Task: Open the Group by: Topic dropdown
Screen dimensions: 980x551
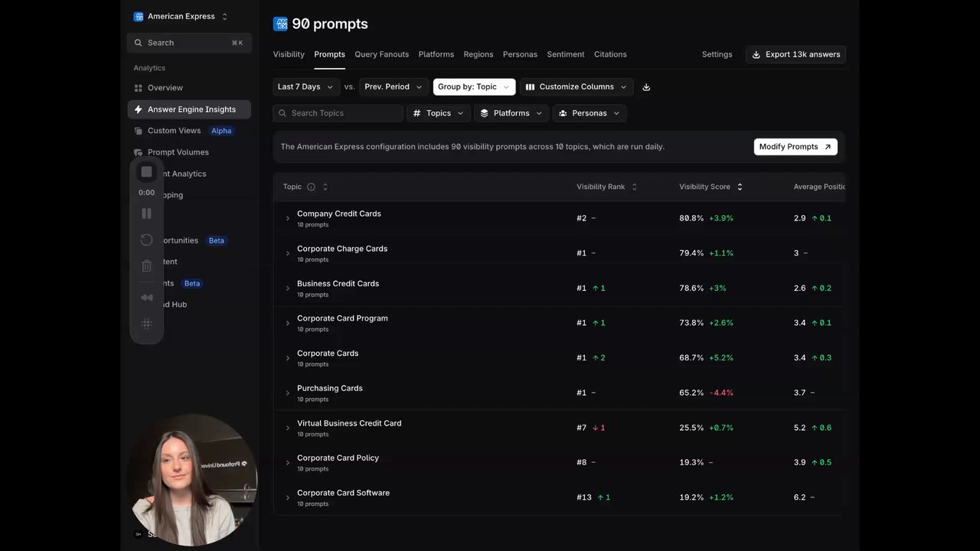Action: (x=474, y=87)
